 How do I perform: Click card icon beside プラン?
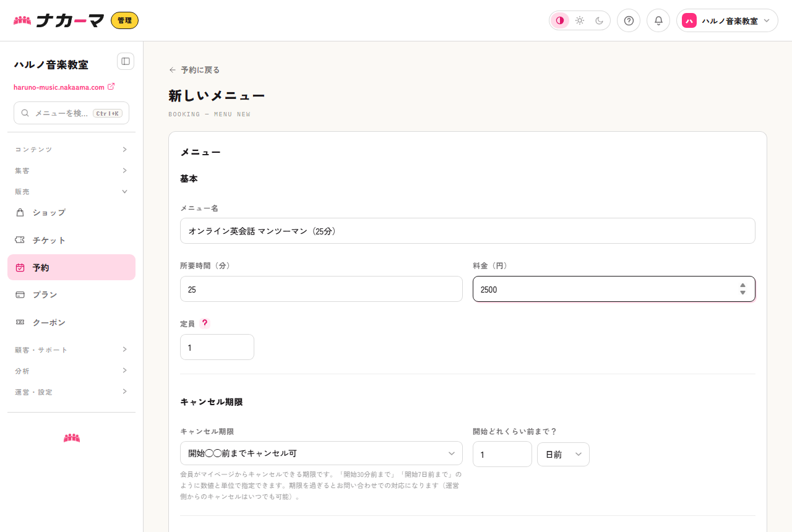pos(20,295)
